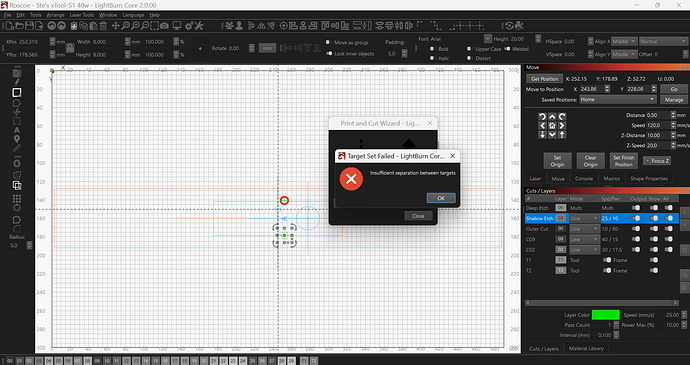Click the Home jog button in Move panel

click(552, 125)
